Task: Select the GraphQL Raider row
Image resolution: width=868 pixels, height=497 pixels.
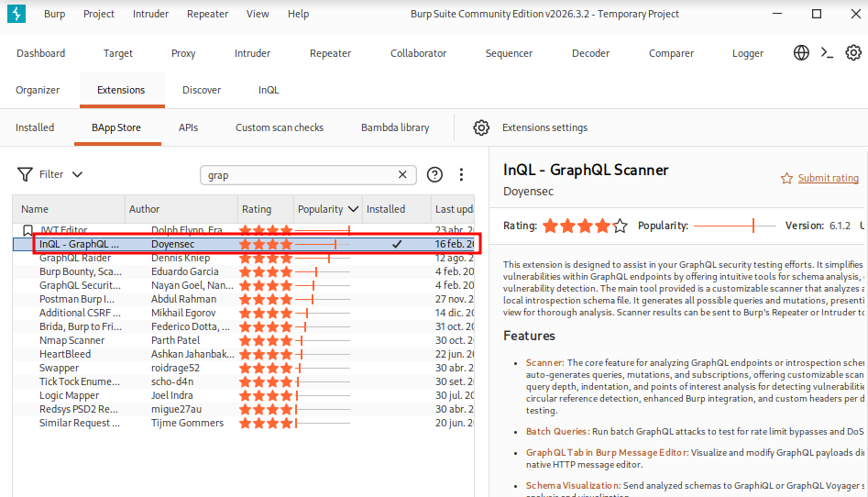Action: coord(244,258)
